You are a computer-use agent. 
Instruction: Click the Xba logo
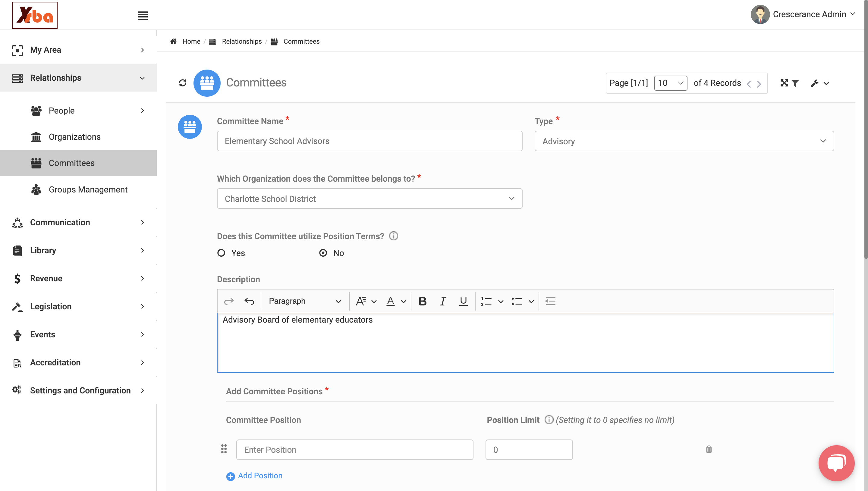point(35,15)
